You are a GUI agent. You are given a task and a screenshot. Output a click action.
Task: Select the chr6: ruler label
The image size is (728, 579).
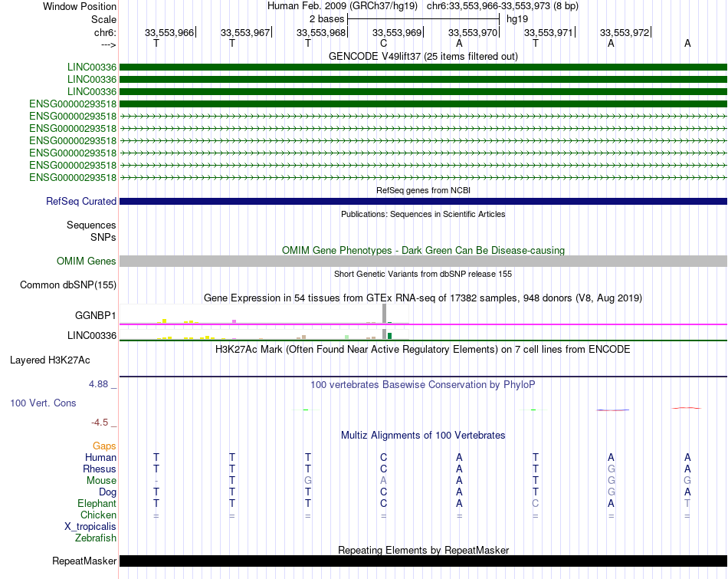[105, 32]
